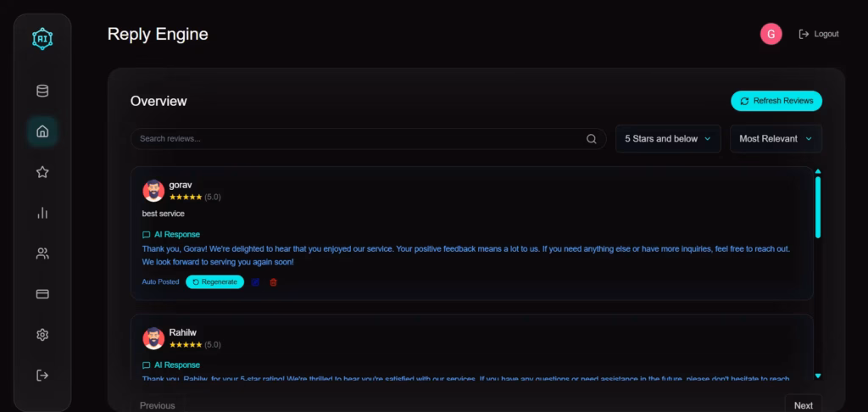Click the search magnifier icon
Image resolution: width=868 pixels, height=412 pixels.
pos(592,139)
